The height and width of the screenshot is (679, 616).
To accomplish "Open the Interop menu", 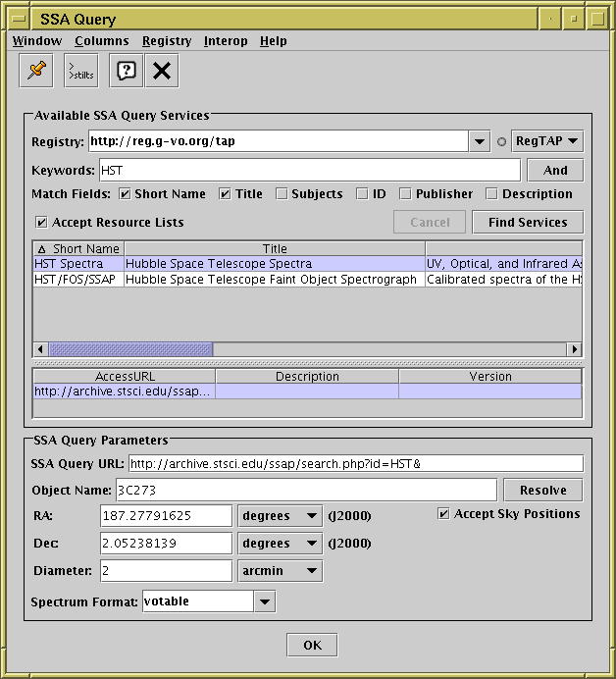I will (x=226, y=41).
